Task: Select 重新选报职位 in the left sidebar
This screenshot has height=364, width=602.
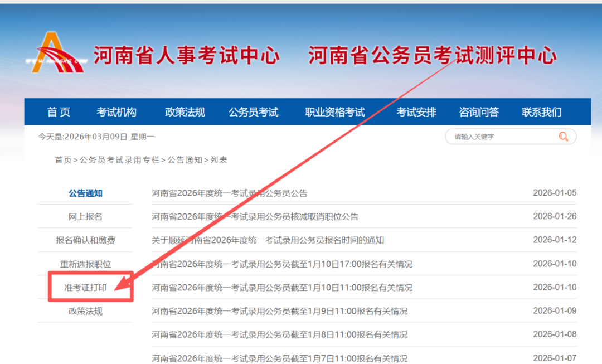Action: (85, 264)
